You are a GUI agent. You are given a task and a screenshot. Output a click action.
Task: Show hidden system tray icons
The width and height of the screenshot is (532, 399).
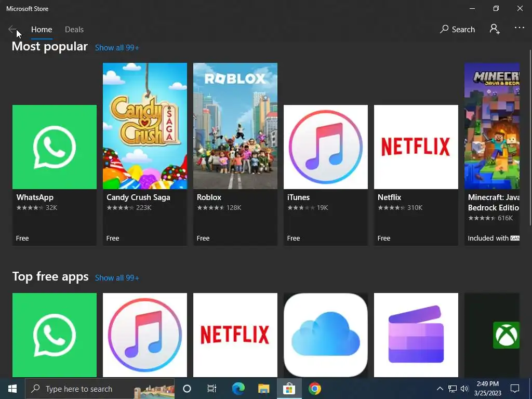pyautogui.click(x=440, y=389)
